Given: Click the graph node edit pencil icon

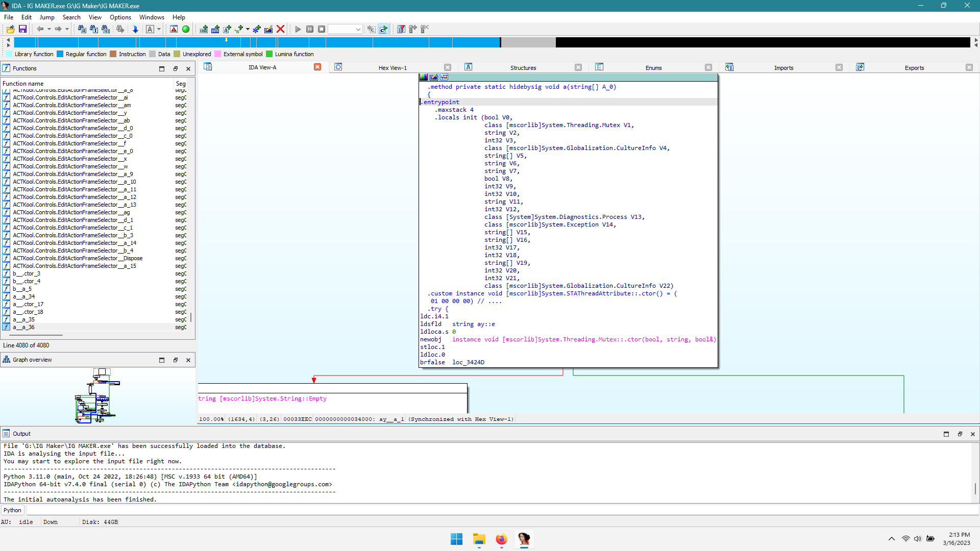Looking at the screenshot, I should point(434,77).
